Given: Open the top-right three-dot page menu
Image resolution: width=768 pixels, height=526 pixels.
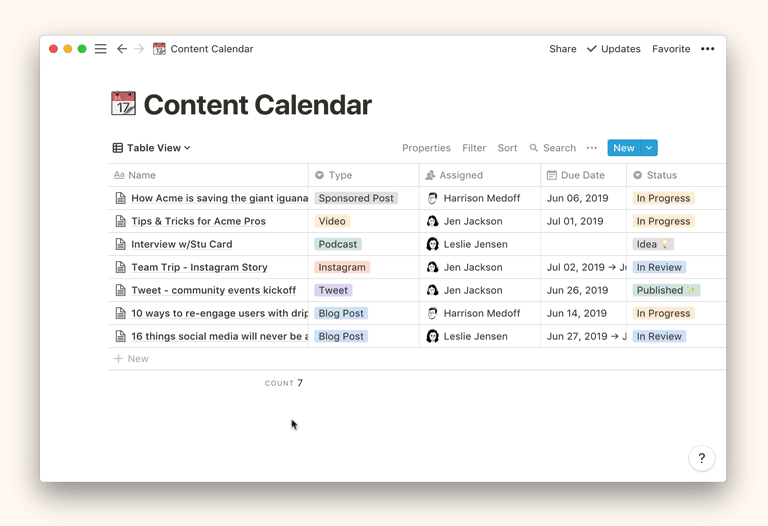Looking at the screenshot, I should tap(708, 49).
